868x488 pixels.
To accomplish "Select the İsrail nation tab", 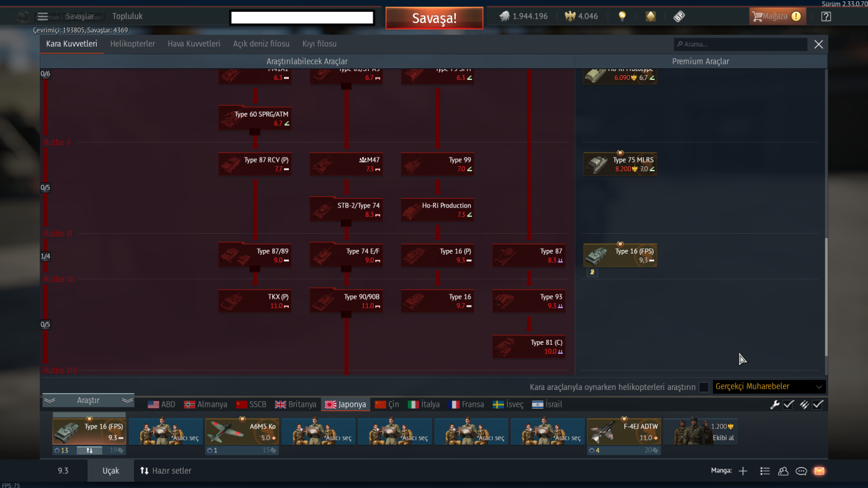I will (x=547, y=404).
